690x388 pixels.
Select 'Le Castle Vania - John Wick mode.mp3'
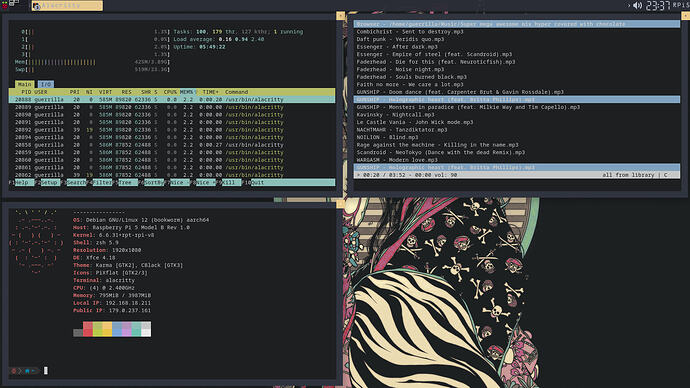click(415, 122)
